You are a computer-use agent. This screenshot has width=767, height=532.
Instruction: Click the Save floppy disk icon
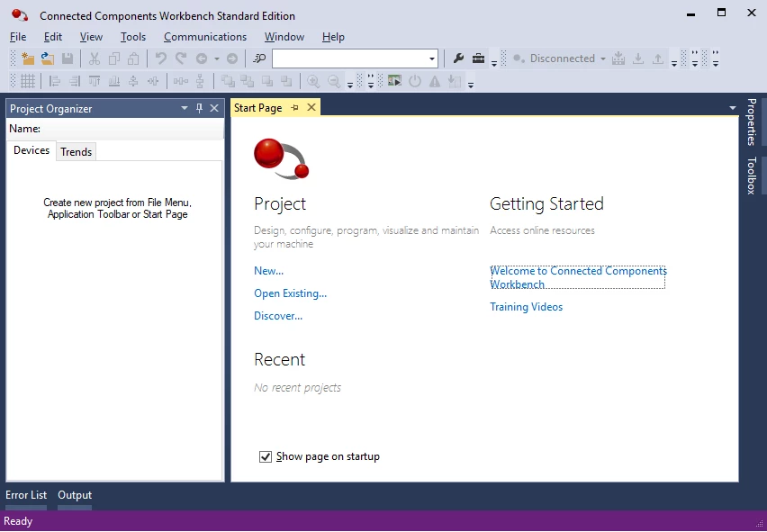pos(68,59)
